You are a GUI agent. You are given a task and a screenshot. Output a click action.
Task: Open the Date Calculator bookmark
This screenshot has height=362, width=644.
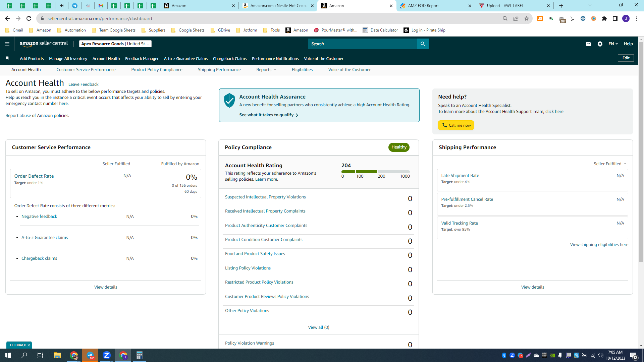tap(380, 30)
